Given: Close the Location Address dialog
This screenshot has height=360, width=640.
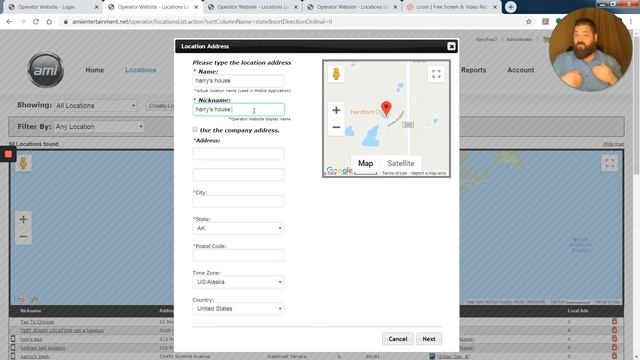Looking at the screenshot, I should point(451,47).
